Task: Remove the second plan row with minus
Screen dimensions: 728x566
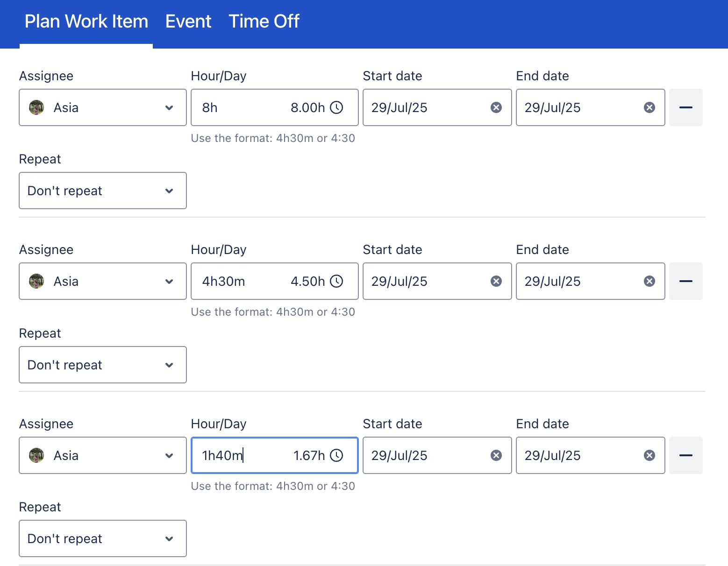Action: click(x=685, y=281)
